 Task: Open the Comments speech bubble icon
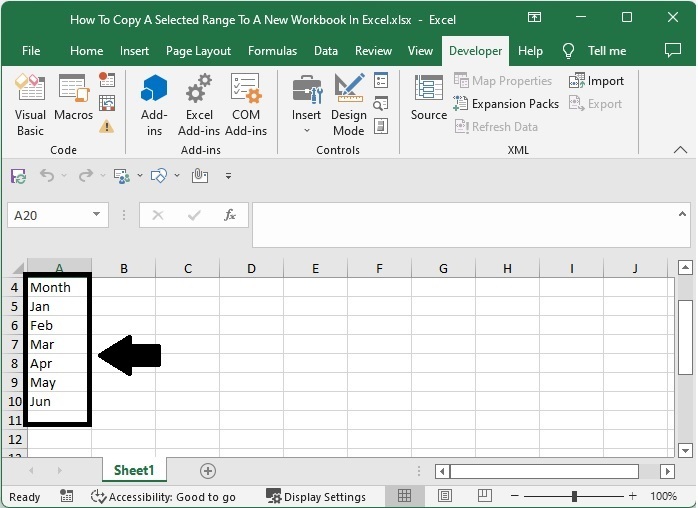coord(673,50)
